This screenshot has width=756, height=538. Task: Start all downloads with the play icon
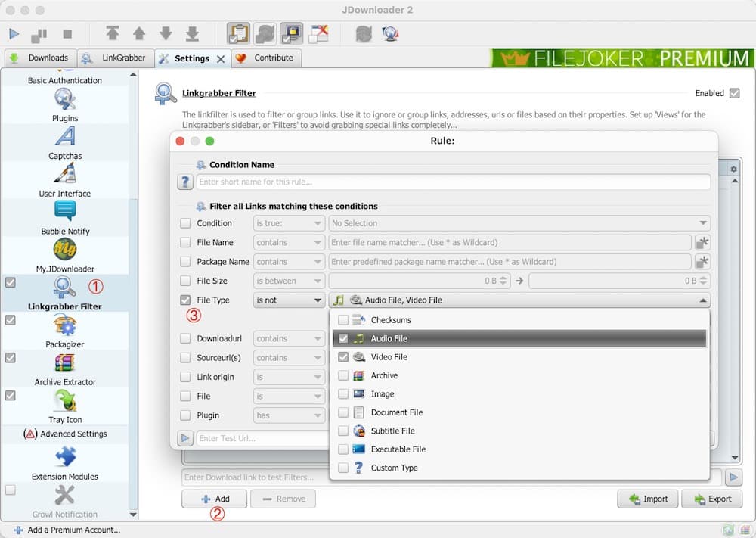pos(14,34)
